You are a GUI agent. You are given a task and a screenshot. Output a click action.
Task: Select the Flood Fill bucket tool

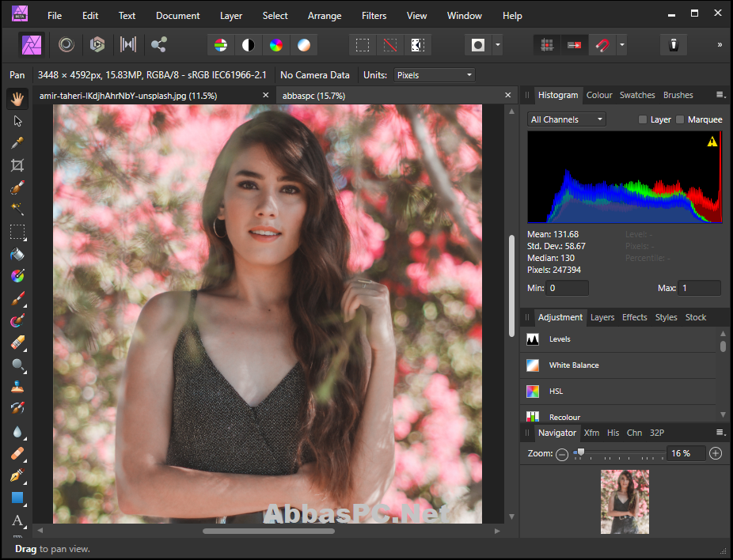[17, 254]
